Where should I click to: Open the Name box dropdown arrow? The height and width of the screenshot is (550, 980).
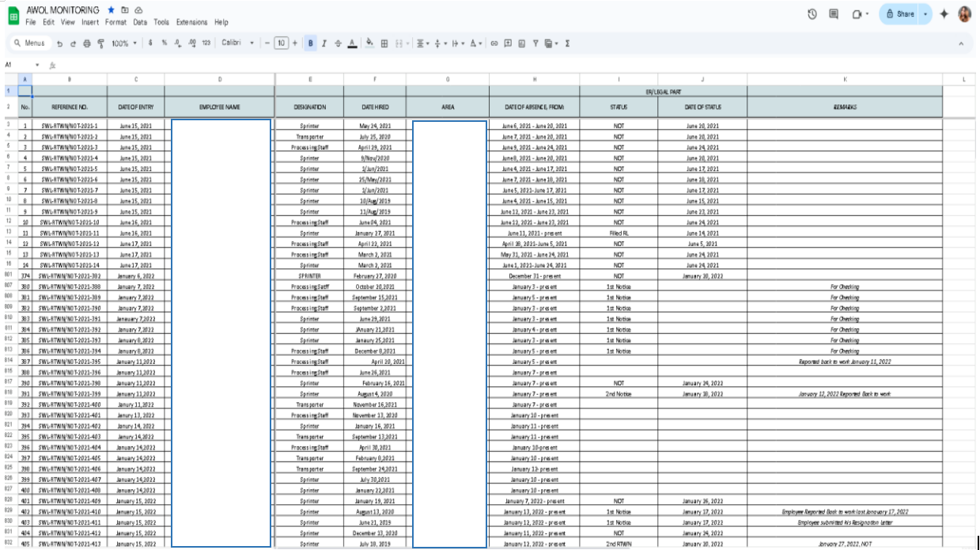(37, 64)
